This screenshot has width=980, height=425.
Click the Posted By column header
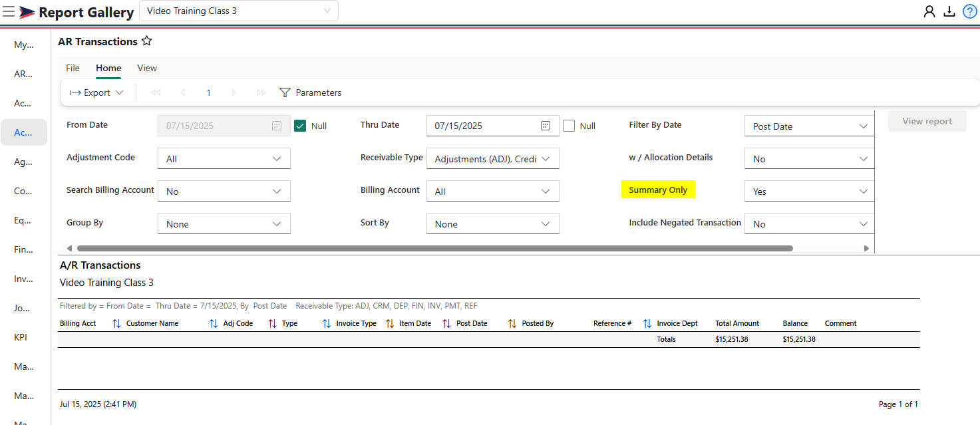click(x=538, y=323)
